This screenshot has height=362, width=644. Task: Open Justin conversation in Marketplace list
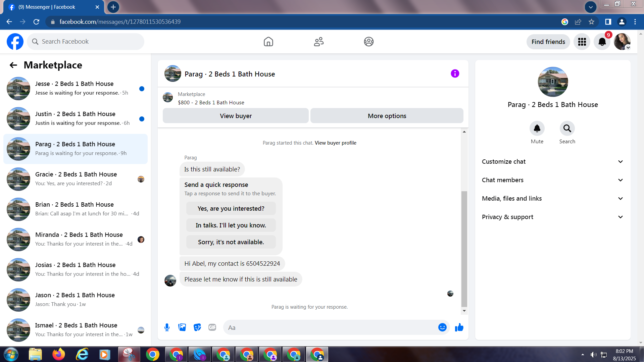(76, 119)
